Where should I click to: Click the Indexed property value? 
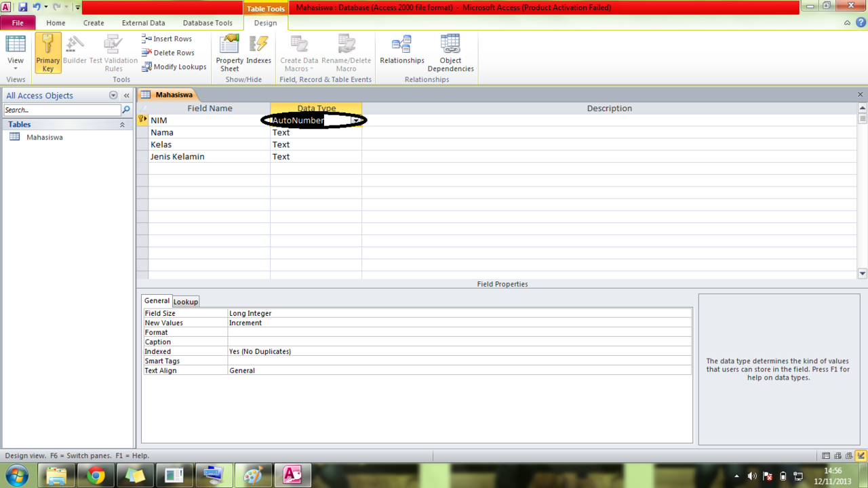[460, 351]
